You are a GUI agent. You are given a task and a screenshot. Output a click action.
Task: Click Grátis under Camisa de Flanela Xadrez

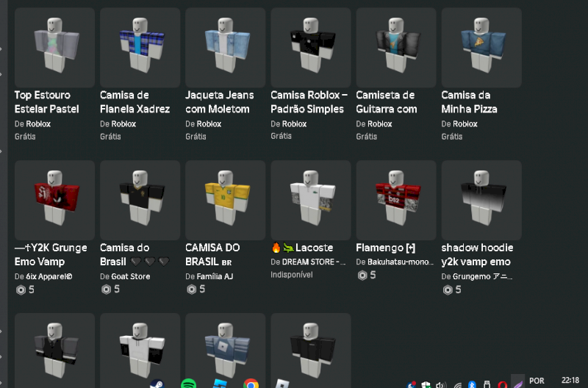(x=111, y=137)
